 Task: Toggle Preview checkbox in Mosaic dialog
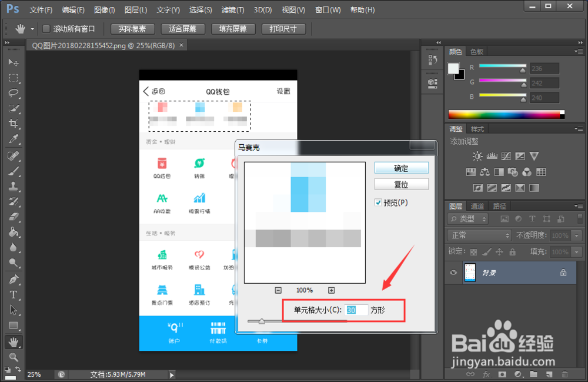click(x=378, y=202)
